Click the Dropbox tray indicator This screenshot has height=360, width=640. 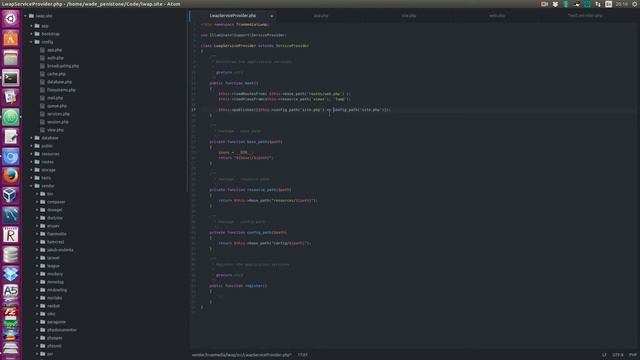pos(555,4)
